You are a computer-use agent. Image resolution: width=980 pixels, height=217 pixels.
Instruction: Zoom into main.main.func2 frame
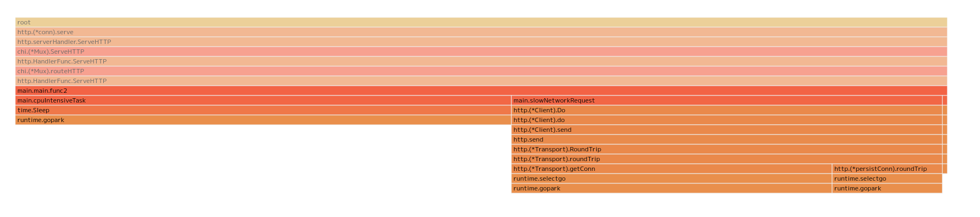click(x=481, y=91)
